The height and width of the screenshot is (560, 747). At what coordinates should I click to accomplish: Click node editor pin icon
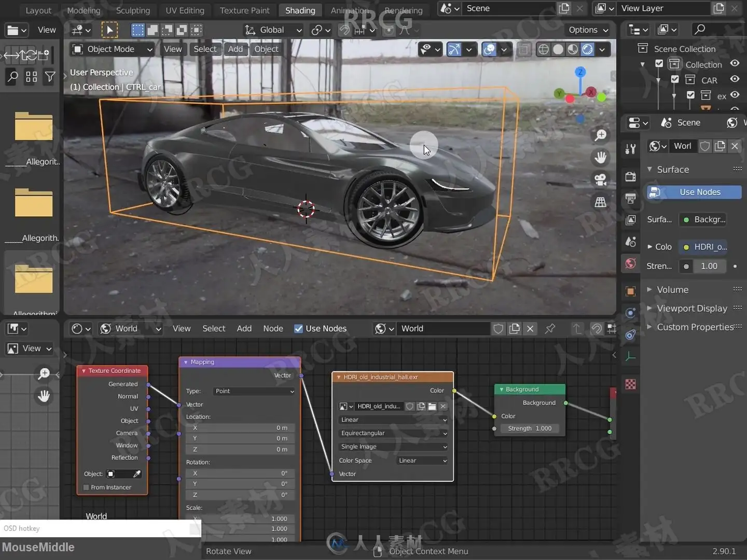tap(550, 328)
